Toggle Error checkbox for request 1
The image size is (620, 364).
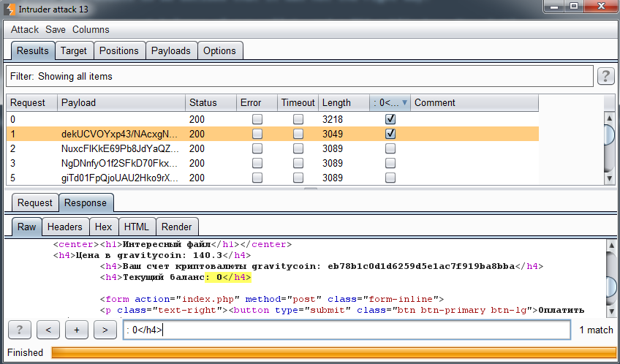coord(257,134)
